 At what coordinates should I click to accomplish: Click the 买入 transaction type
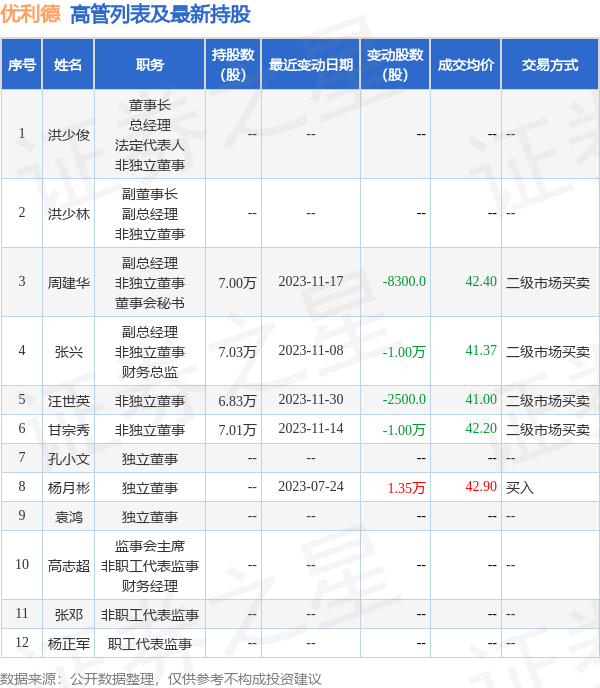520,487
